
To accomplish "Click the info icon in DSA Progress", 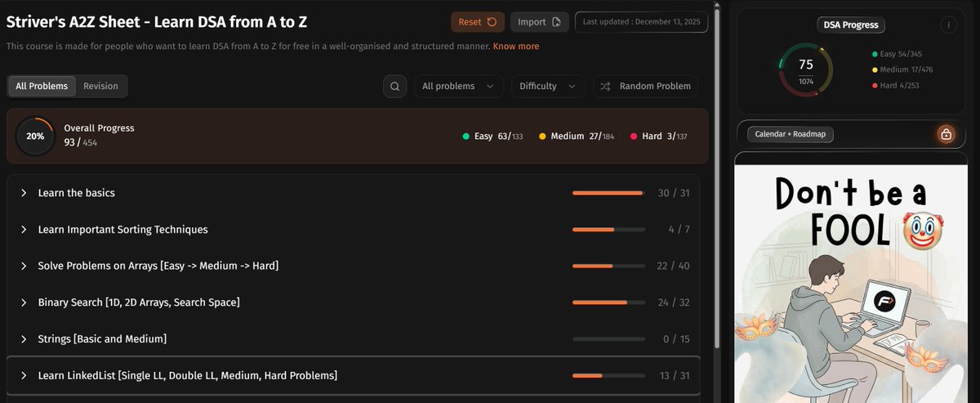I will click(x=948, y=25).
